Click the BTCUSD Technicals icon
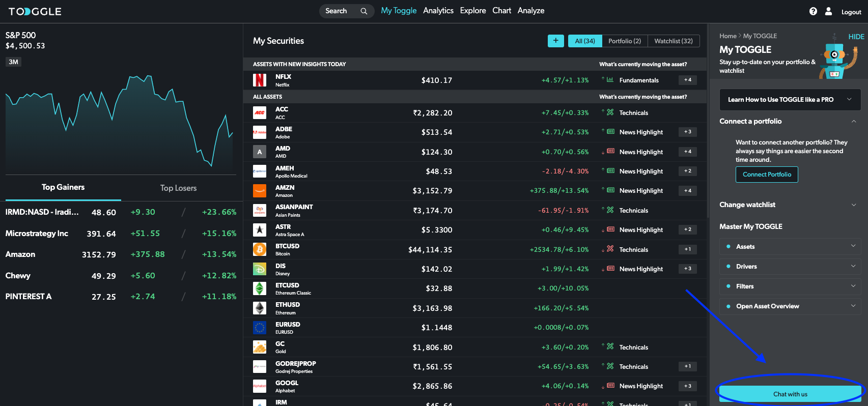Screen dimensions: 868x406 tap(610, 249)
